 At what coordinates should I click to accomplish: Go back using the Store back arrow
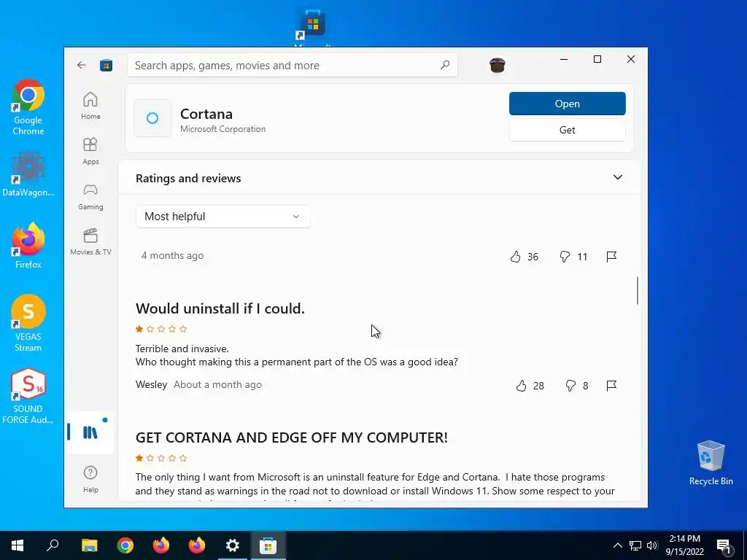82,65
